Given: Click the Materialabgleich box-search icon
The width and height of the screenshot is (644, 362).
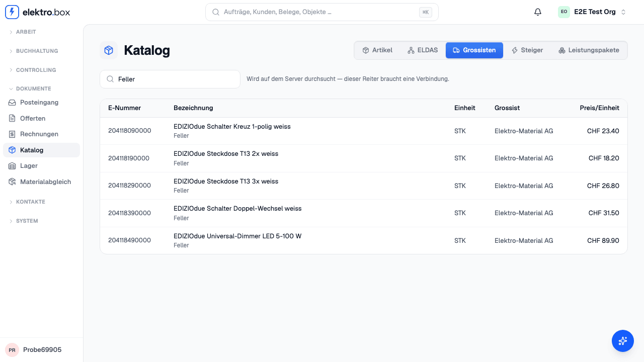Looking at the screenshot, I should pyautogui.click(x=12, y=182).
